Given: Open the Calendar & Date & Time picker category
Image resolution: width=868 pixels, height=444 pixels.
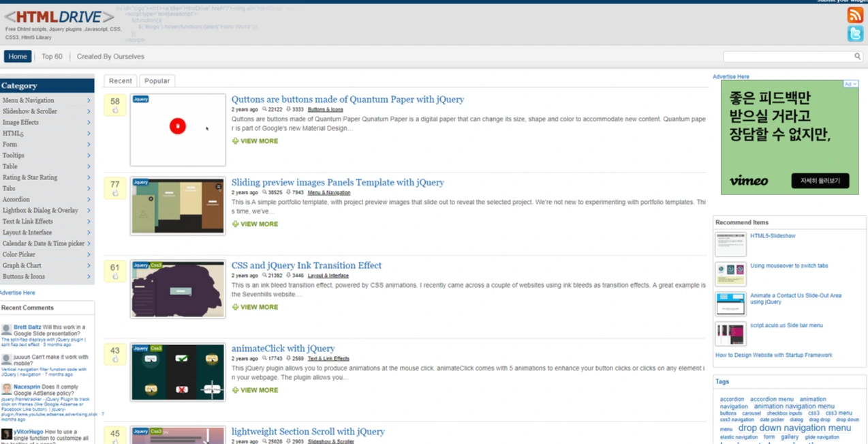Looking at the screenshot, I should (44, 243).
